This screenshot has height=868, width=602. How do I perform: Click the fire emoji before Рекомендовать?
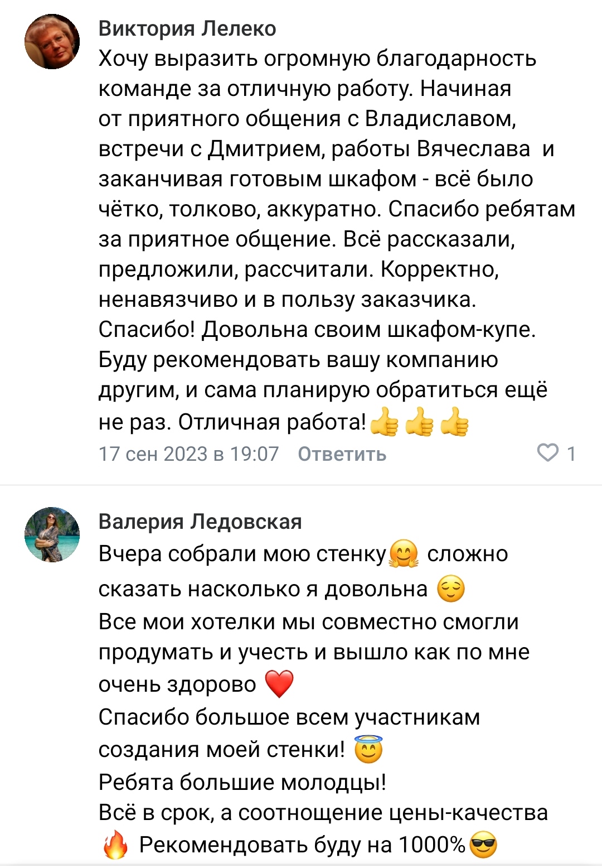[x=116, y=845]
